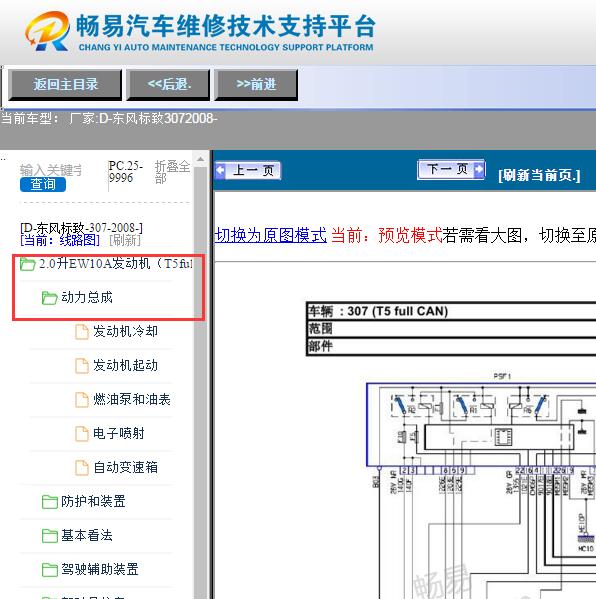Click the 范围 table row
596x599 pixels.
point(452,329)
